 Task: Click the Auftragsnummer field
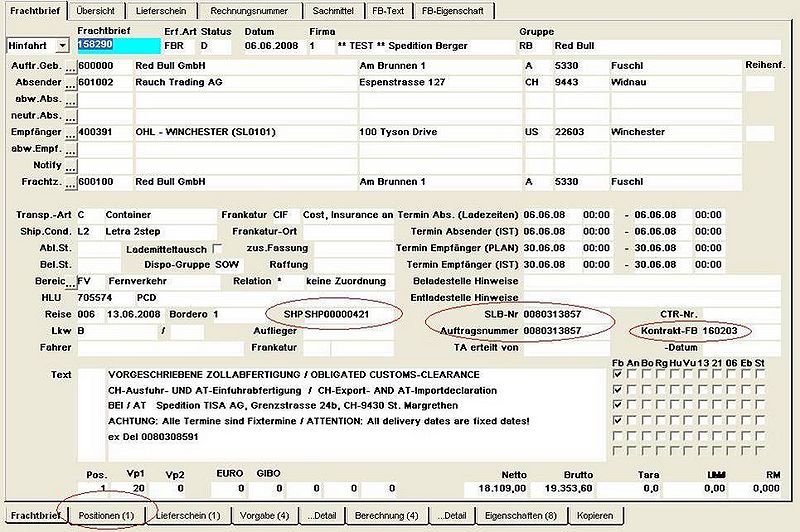(566, 331)
